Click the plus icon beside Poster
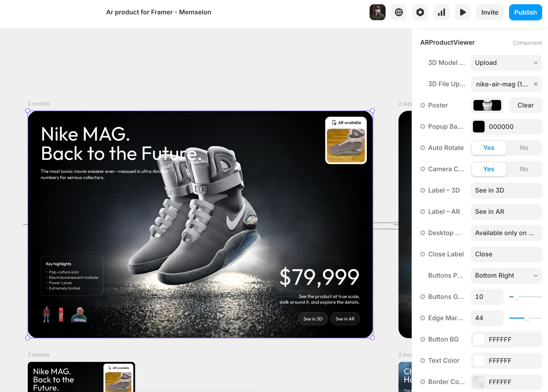 click(423, 105)
